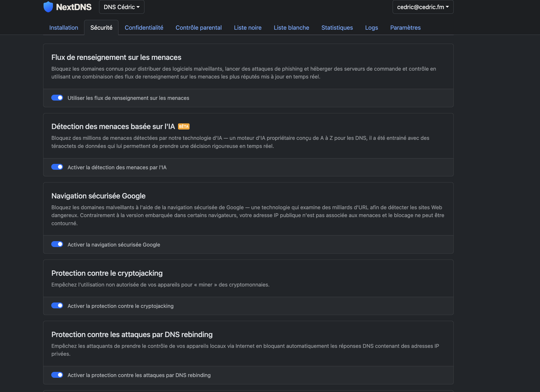Screen dimensions: 540x392
Task: Toggle Google Safe Browsing switch off
Action: coord(57,244)
